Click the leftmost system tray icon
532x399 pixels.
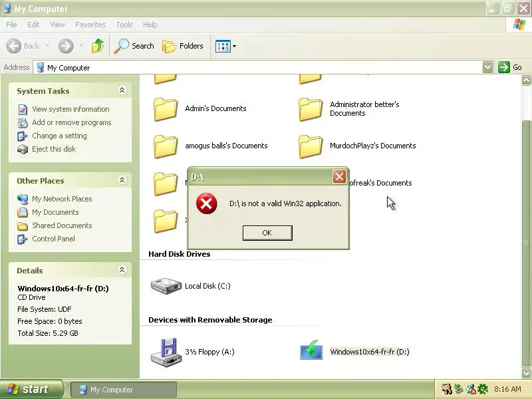click(x=447, y=389)
